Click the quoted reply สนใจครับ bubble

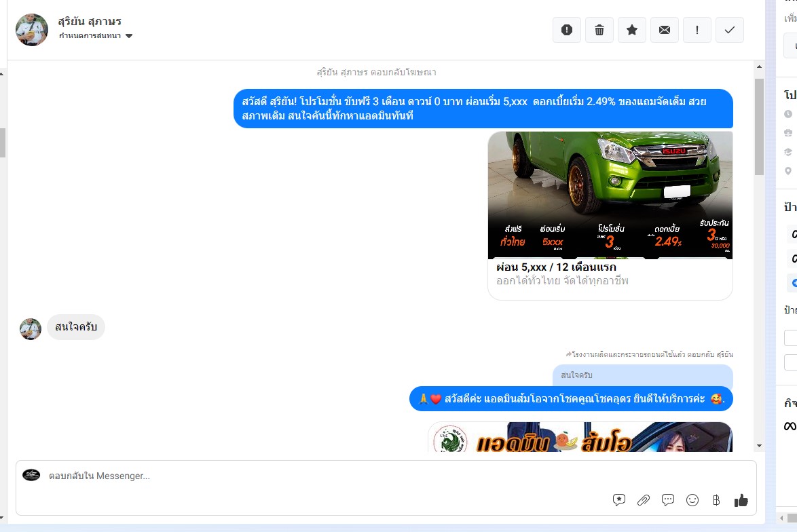pyautogui.click(x=642, y=375)
